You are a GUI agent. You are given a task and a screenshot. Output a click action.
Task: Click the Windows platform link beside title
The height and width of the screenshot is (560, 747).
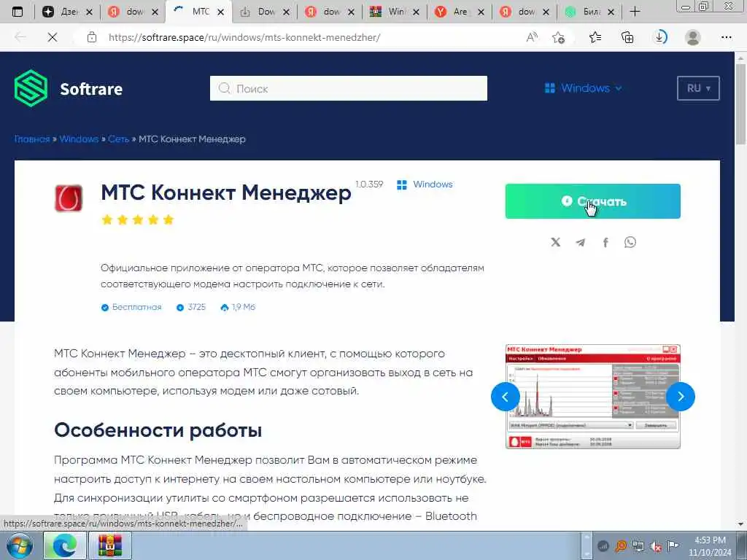[425, 184]
